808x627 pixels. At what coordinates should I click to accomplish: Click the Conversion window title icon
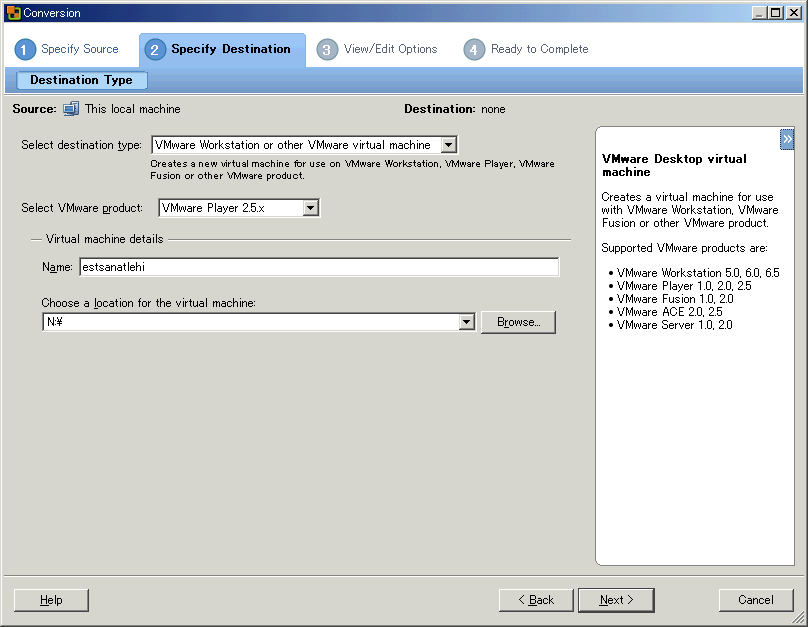point(13,13)
